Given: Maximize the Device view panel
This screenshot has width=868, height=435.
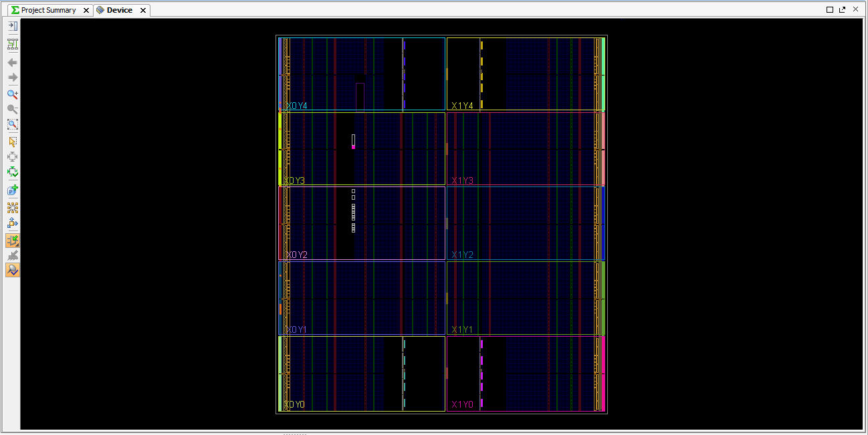Looking at the screenshot, I should point(830,9).
